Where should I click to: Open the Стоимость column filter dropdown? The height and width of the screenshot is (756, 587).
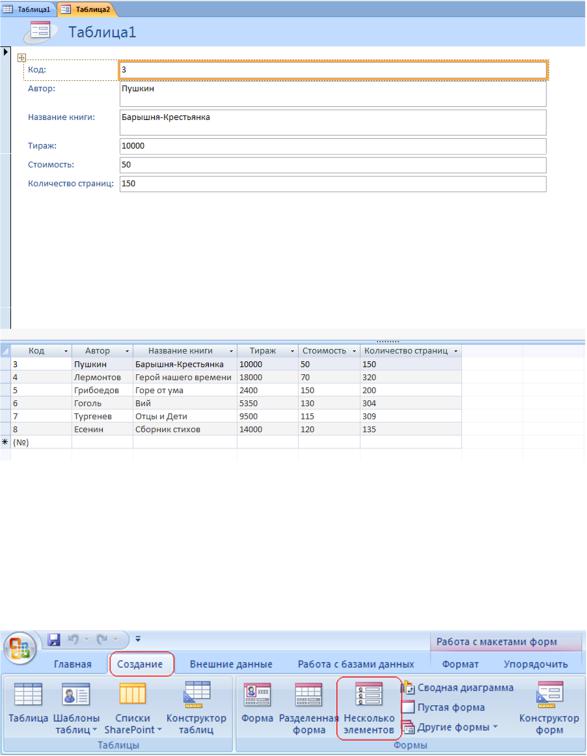tap(354, 351)
